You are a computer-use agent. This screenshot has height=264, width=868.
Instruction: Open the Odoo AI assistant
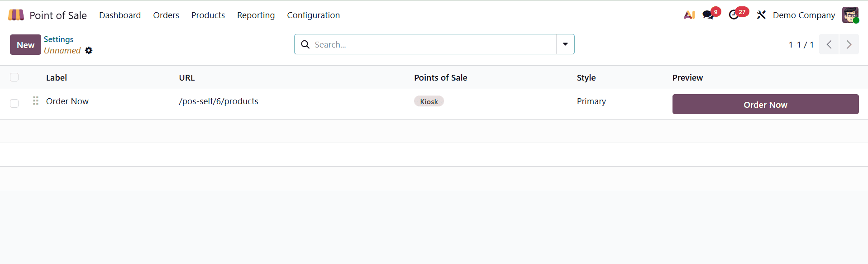689,15
